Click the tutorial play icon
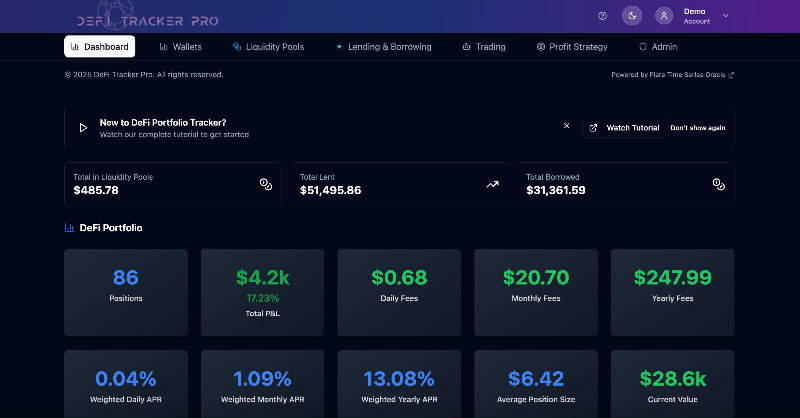This screenshot has width=800, height=418. tap(83, 128)
